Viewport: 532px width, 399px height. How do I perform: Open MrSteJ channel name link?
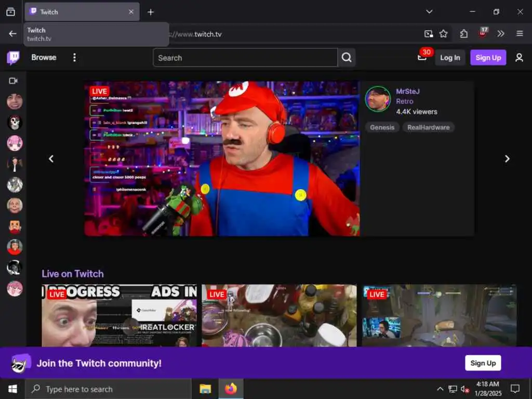(x=408, y=91)
